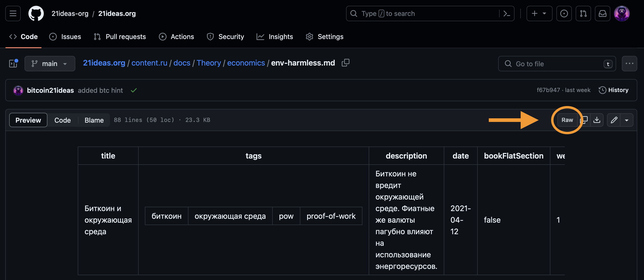Switch to Code view
The height and width of the screenshot is (280, 644).
[63, 120]
